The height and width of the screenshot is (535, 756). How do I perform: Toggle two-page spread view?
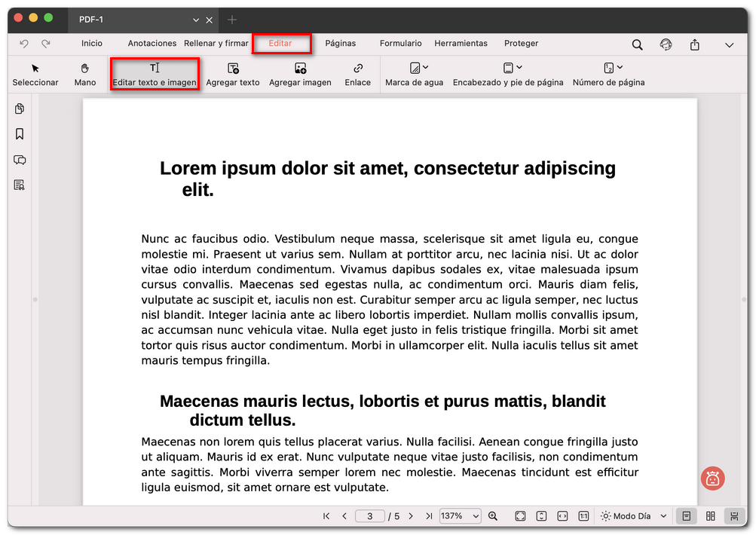[x=710, y=516]
